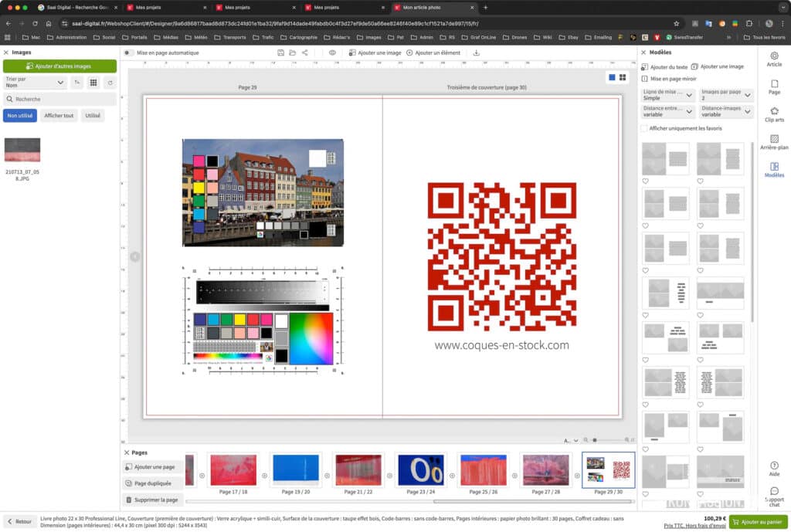Viewport: 791px width, 532px height.
Task: Click Ajouter du texte in Modèles panel
Action: click(x=664, y=66)
